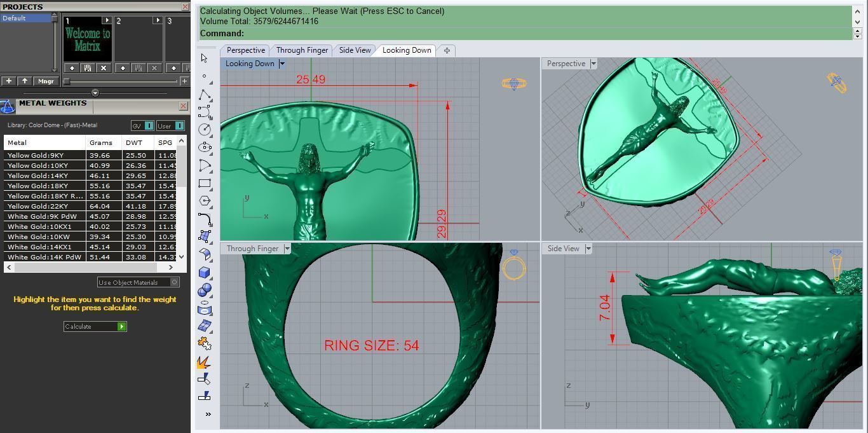Choose the Explode tool
This screenshot has width=868, height=433.
(x=205, y=362)
